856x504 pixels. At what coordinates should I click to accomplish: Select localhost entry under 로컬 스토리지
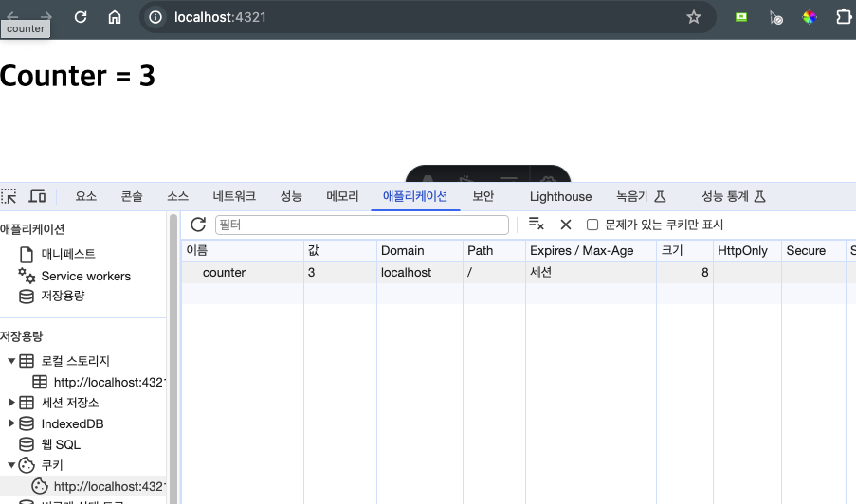coord(109,382)
